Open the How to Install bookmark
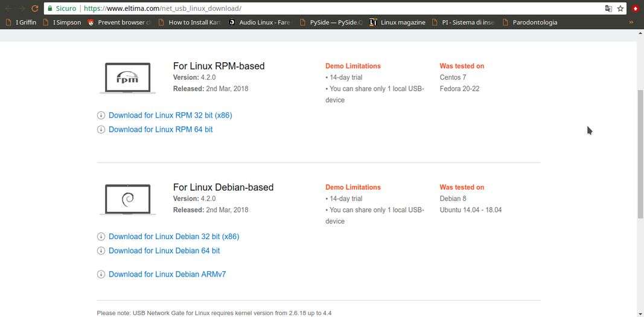Screen dimensions: 644x317 click(x=190, y=22)
